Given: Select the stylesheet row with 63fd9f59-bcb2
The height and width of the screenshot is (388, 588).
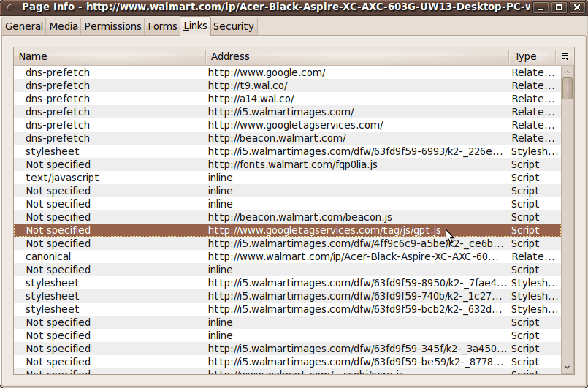Looking at the screenshot, I should click(x=287, y=309).
